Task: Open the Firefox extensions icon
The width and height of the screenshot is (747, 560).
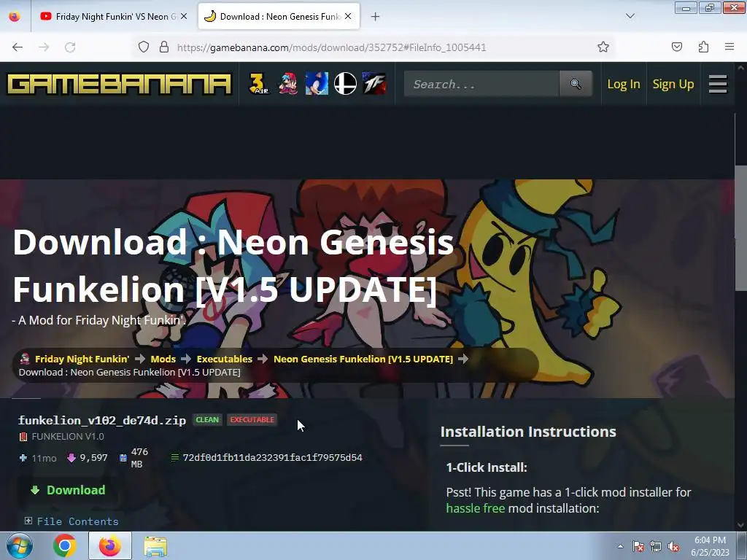Action: coord(703,47)
